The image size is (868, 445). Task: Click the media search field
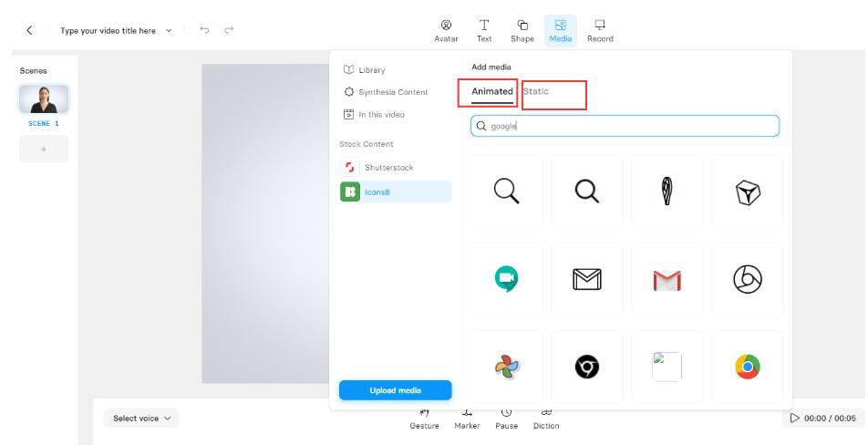(625, 126)
